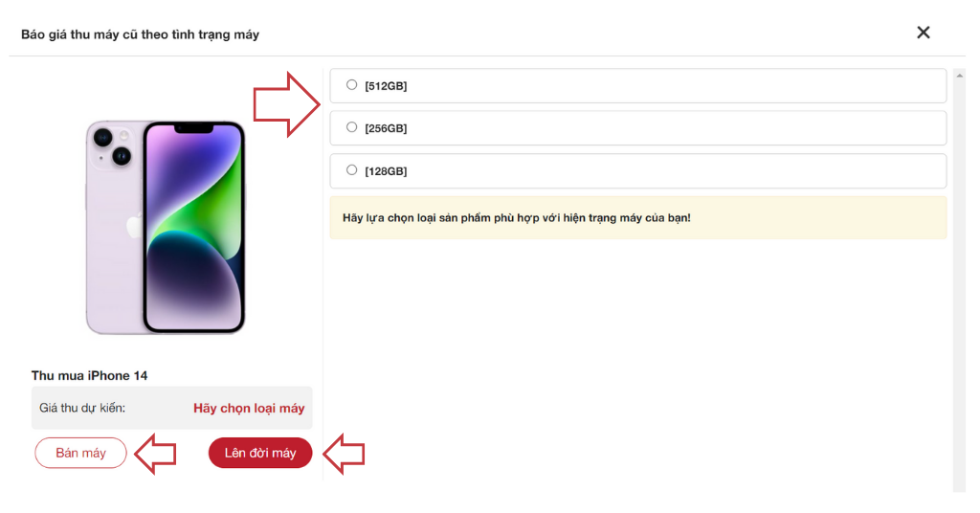Choose the 256GB radio circle
The image size is (980, 513).
point(352,127)
